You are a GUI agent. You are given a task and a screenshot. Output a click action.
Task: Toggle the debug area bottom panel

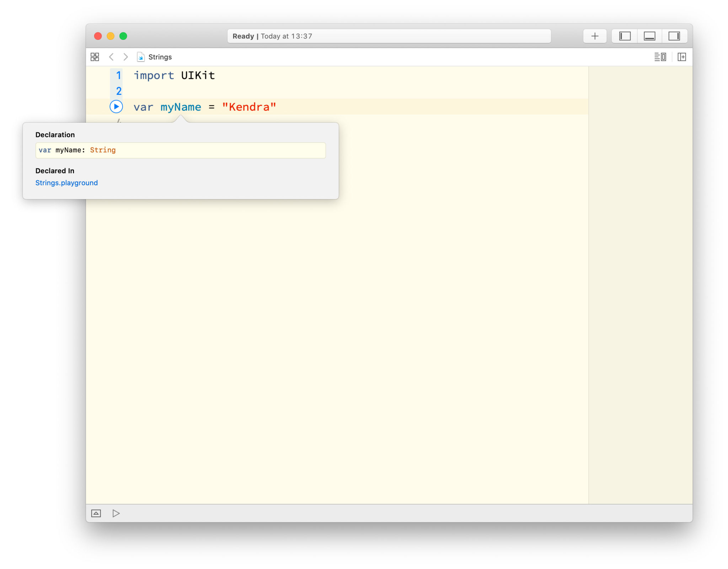pos(649,36)
